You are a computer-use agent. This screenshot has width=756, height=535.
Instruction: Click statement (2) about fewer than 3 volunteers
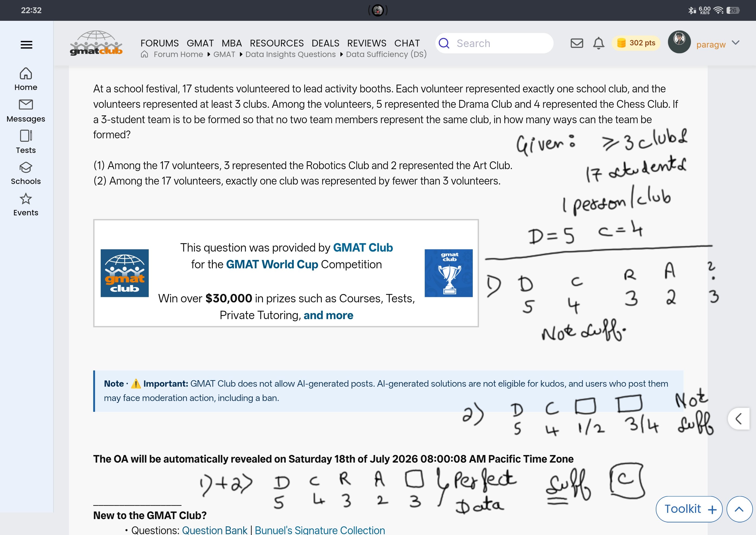click(x=297, y=181)
